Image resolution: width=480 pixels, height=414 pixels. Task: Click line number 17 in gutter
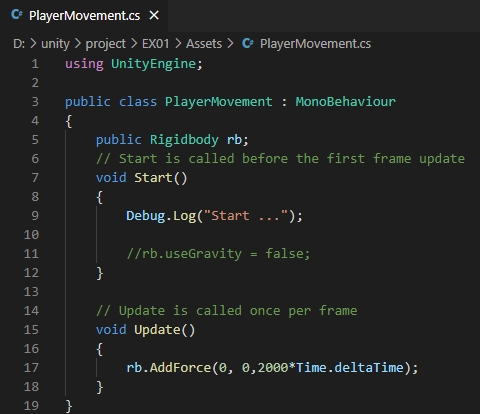click(31, 368)
